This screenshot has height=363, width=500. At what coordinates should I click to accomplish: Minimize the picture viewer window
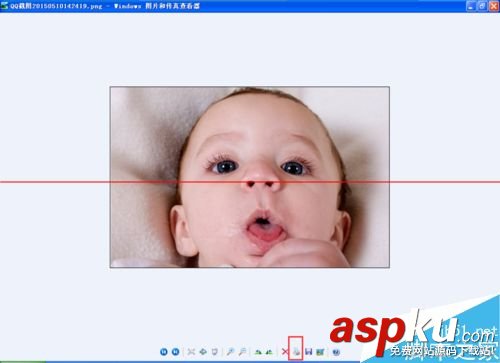[471, 6]
